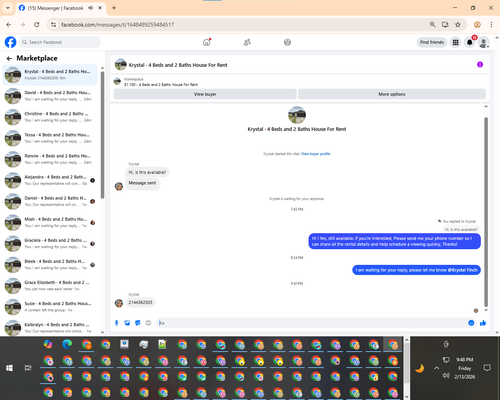Open the Friends icon in top navigation
Image resolution: width=500 pixels, height=400 pixels.
point(247,42)
